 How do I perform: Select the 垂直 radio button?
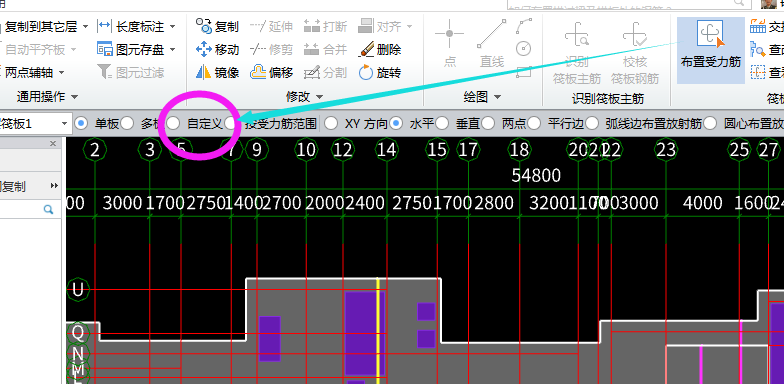click(x=442, y=123)
